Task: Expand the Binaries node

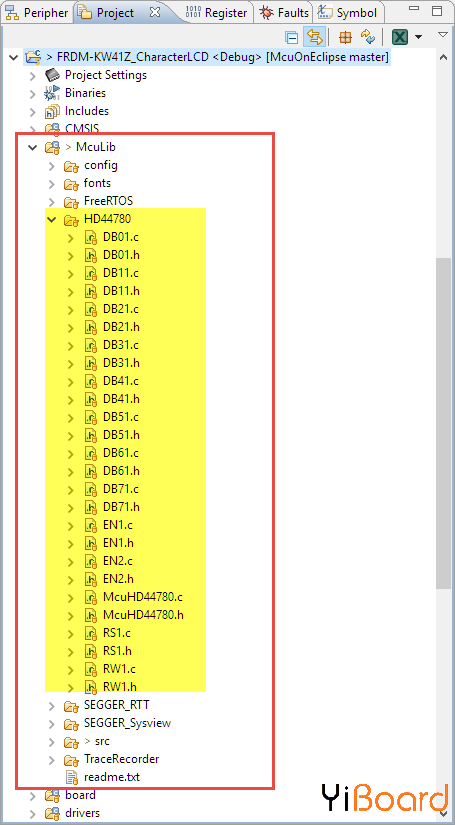Action: pyautogui.click(x=33, y=94)
